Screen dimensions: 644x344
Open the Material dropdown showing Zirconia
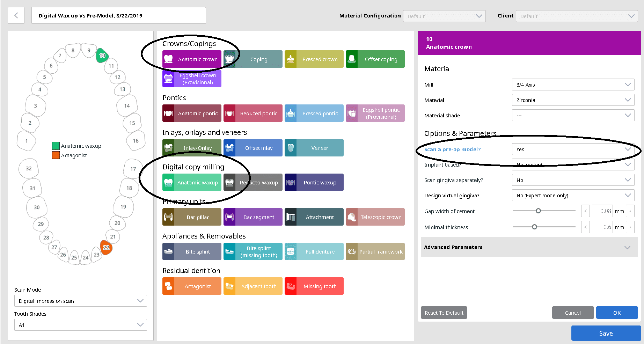(573, 100)
